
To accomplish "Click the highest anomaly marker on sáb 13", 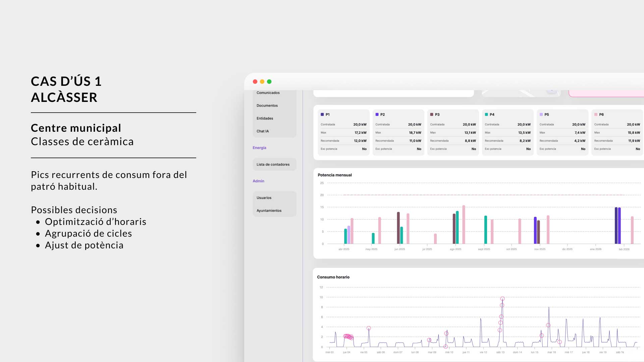I will (502, 299).
